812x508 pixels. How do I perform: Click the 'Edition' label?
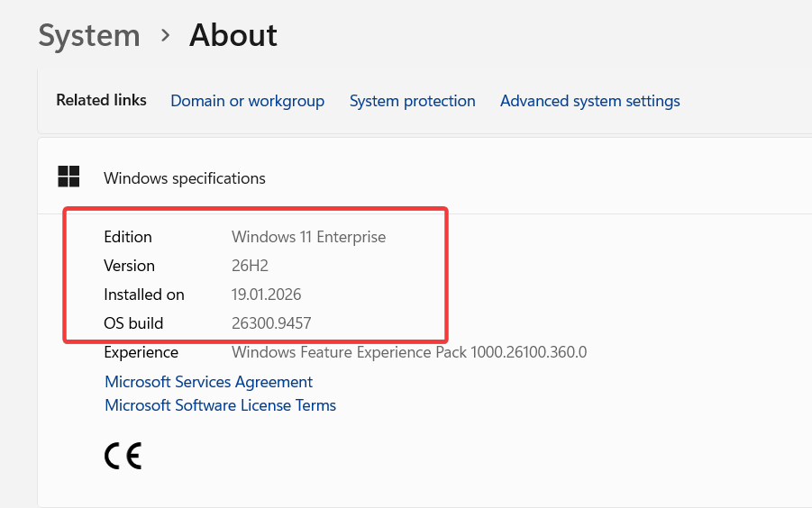tap(128, 237)
